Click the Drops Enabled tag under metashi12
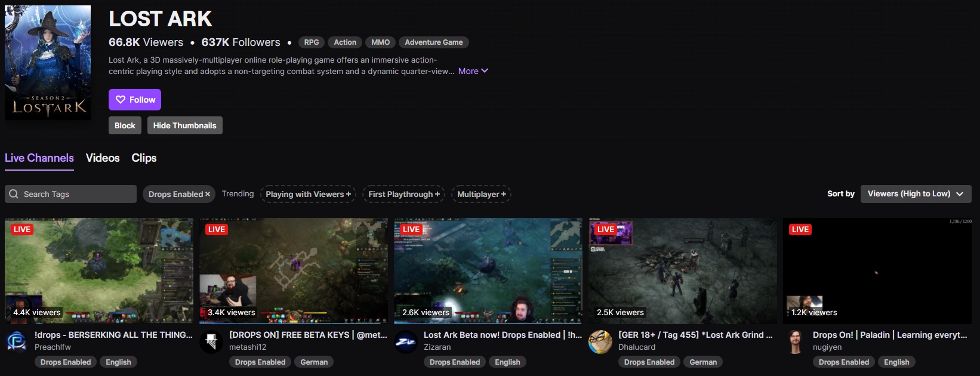 (260, 362)
